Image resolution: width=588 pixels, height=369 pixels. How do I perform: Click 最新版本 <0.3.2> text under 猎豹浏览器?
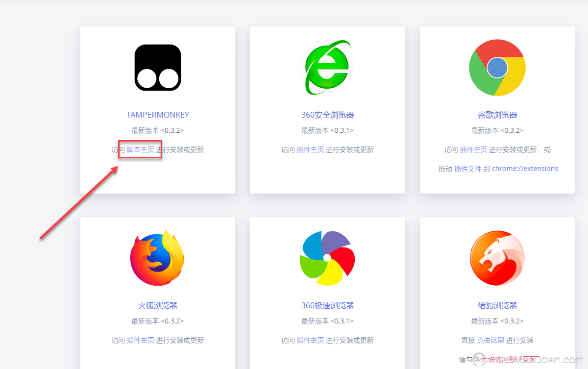click(497, 321)
